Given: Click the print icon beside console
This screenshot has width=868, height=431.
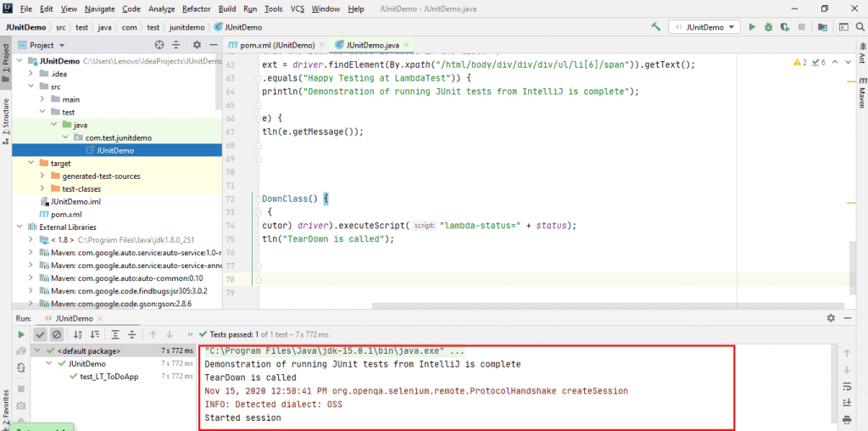Looking at the screenshot, I should (847, 419).
